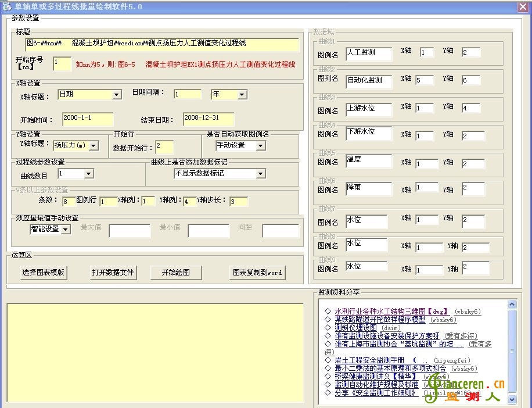532x408 pixels.
Task: Click 曲线3 legend name field 上游水位
Action: [369, 110]
